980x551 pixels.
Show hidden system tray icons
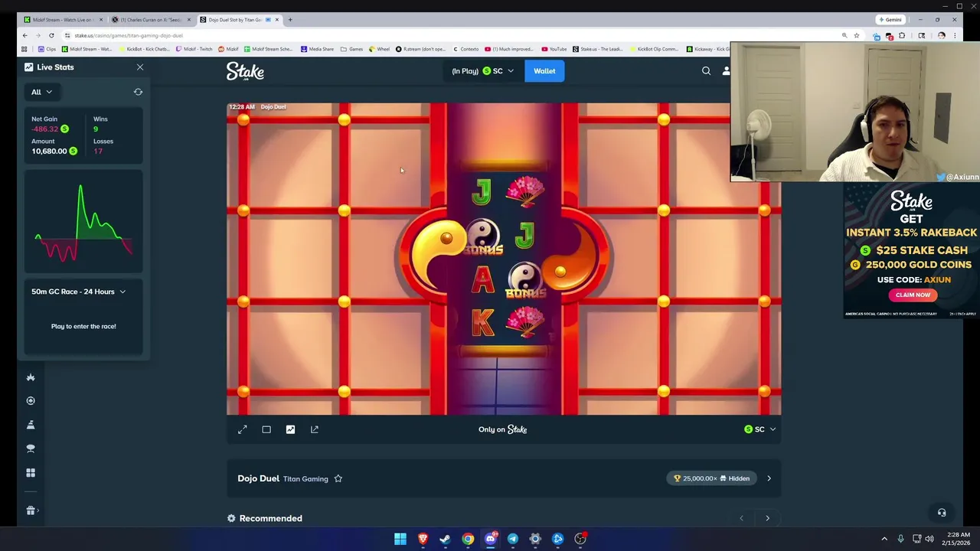point(884,539)
